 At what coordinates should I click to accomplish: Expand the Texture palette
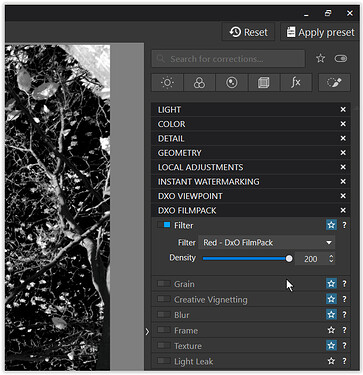coord(188,346)
